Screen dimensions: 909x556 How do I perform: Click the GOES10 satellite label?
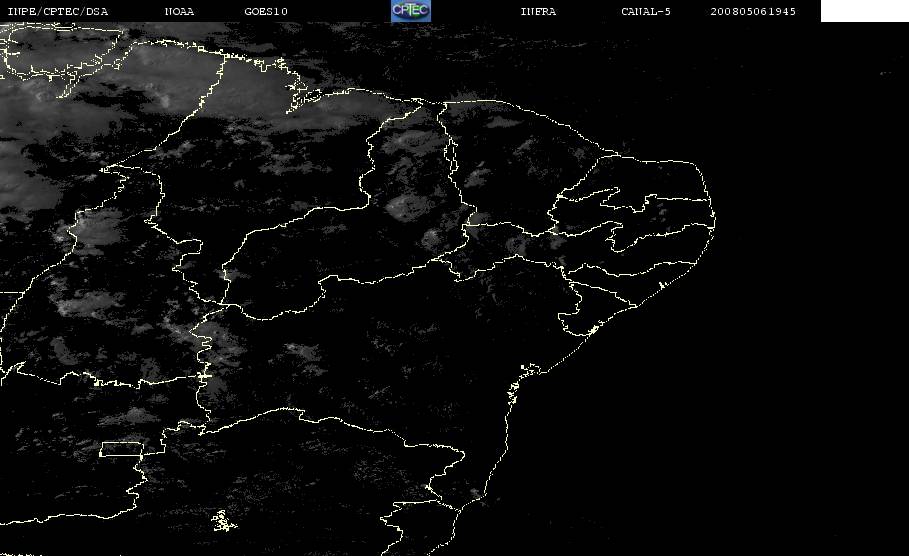pos(266,12)
